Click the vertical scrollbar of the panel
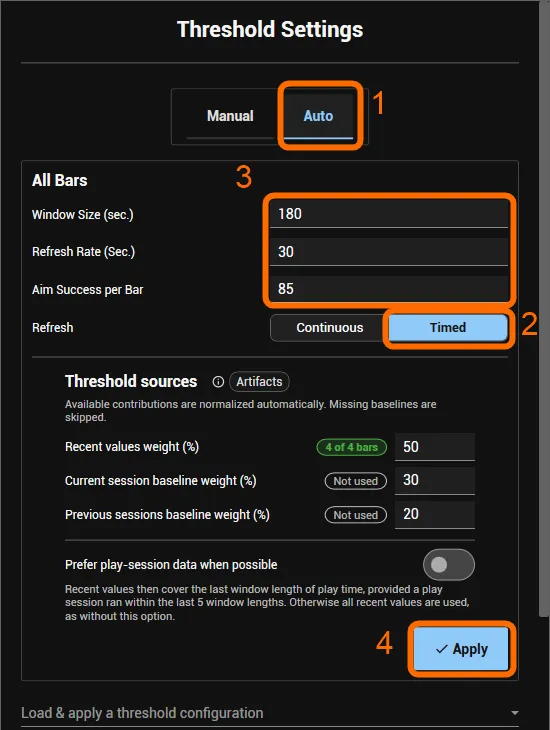 (544, 309)
